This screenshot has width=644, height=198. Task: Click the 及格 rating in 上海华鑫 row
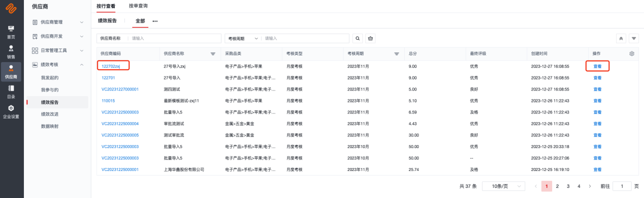474,169
